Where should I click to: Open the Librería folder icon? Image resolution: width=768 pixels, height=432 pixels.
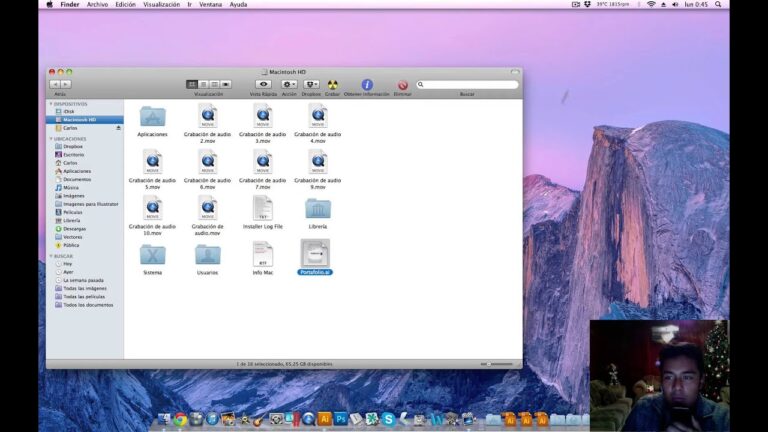[x=318, y=209]
